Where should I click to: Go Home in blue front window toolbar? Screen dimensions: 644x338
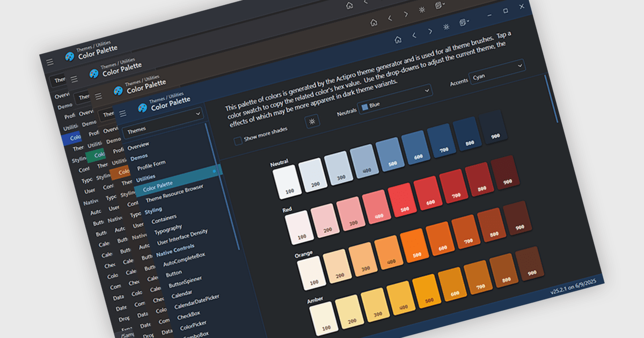pyautogui.click(x=398, y=39)
